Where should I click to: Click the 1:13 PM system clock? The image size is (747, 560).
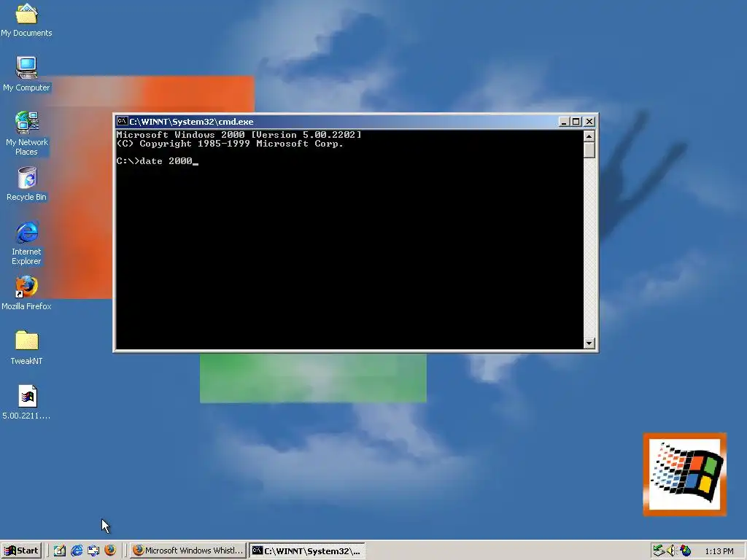tap(719, 551)
